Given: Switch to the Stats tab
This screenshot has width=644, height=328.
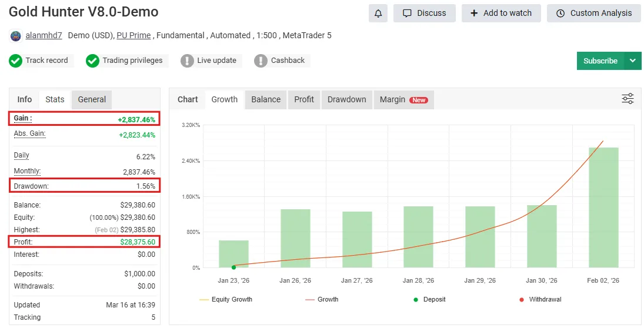Looking at the screenshot, I should pyautogui.click(x=55, y=99).
